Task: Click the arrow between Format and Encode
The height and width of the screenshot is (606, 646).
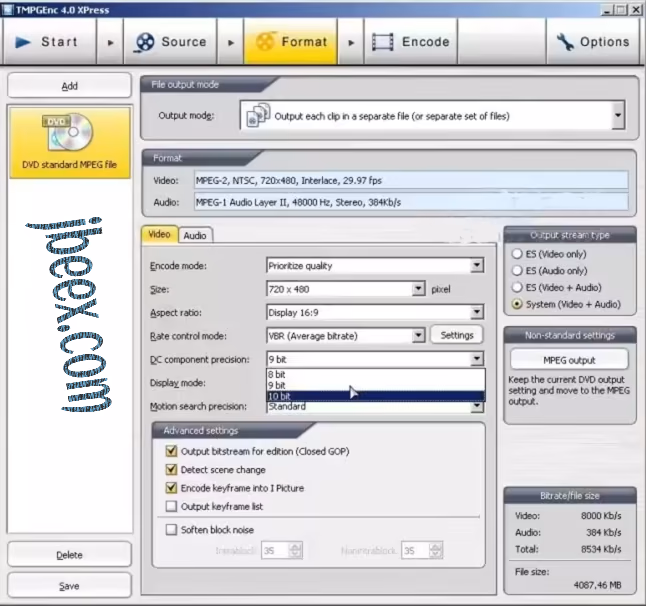Action: (351, 42)
